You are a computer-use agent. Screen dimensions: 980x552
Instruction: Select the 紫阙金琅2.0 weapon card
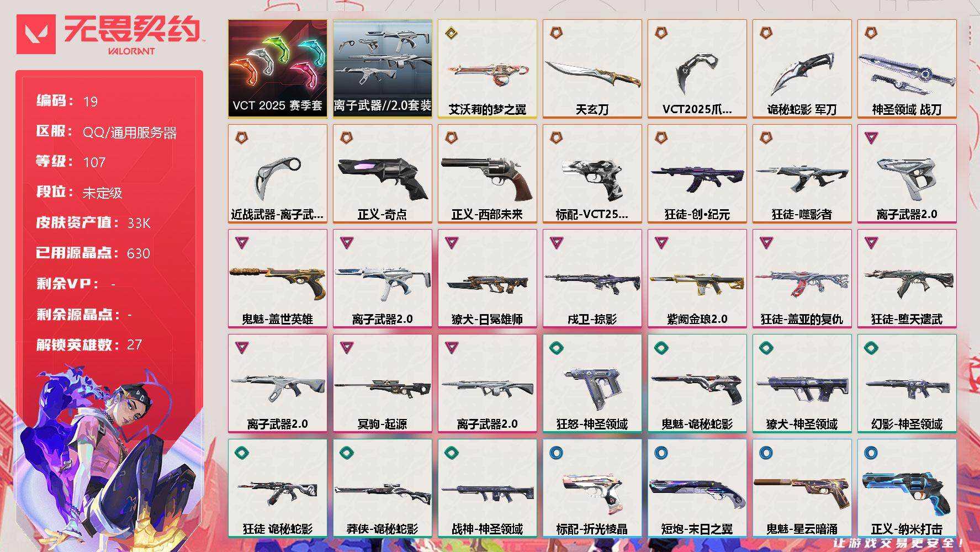(697, 279)
